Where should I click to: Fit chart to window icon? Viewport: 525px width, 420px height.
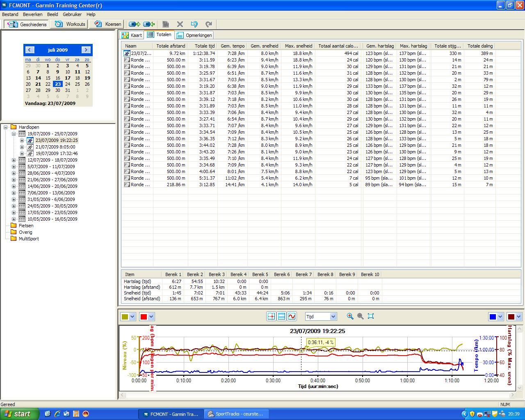(x=371, y=316)
